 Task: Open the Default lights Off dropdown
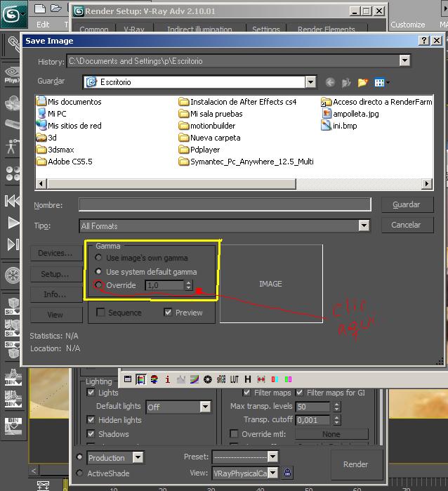pos(205,407)
